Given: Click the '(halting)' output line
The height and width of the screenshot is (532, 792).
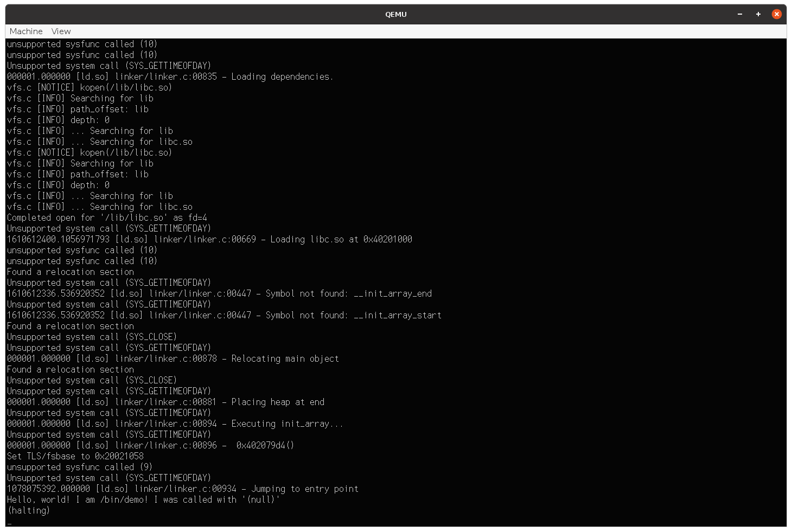Looking at the screenshot, I should pos(29,510).
